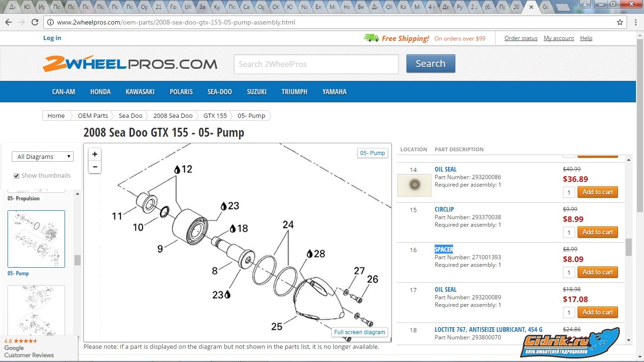Reload the page with the refresh icon

(35, 22)
